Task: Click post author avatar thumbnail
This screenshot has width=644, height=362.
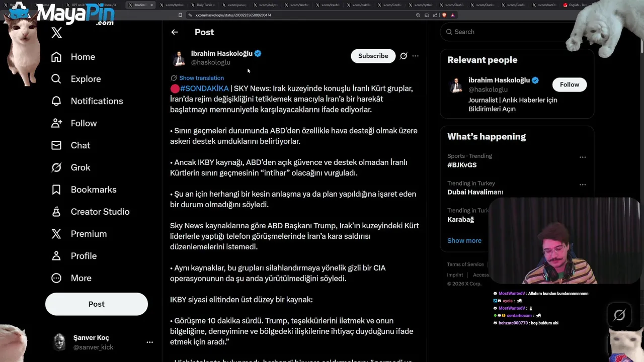Action: tap(179, 58)
